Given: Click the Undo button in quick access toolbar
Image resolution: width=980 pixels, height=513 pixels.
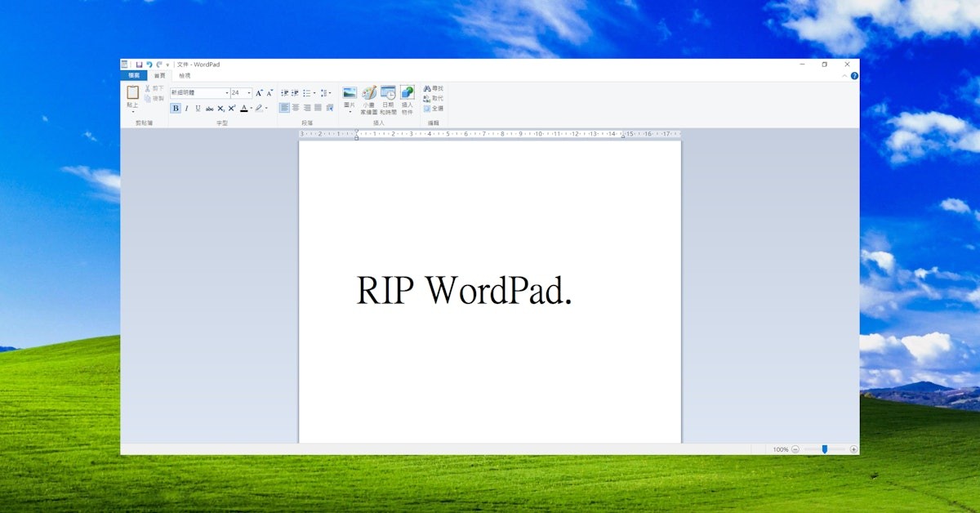Looking at the screenshot, I should 149,65.
